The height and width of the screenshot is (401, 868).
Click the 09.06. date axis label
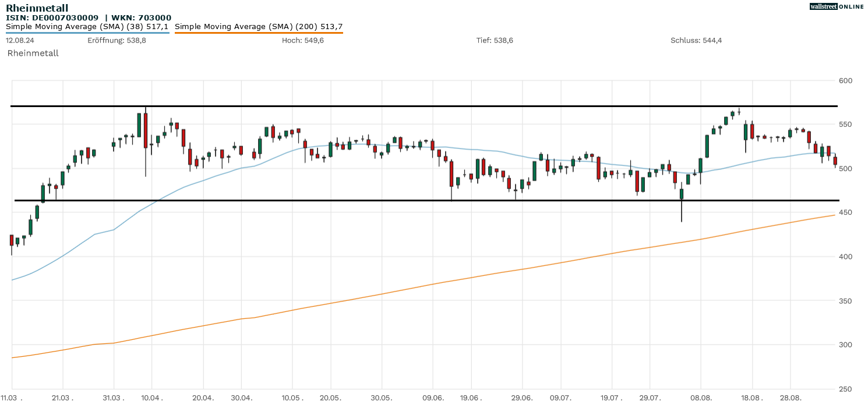(x=432, y=397)
